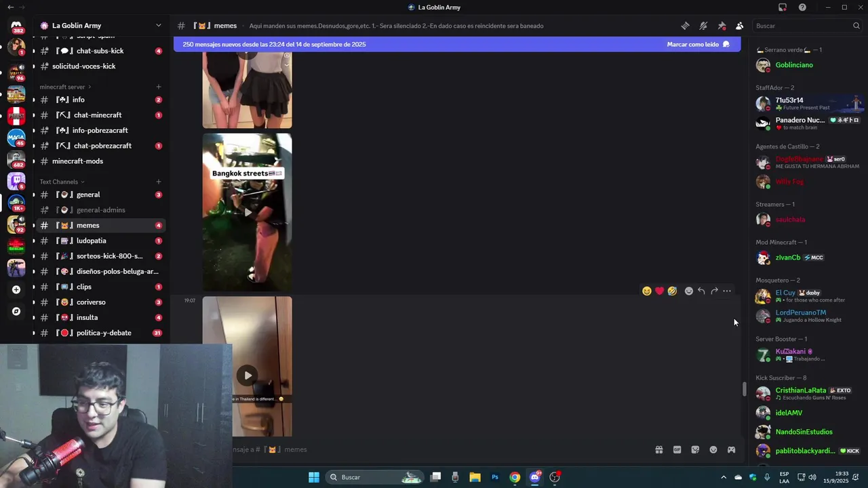The width and height of the screenshot is (868, 488).
Task: Open the general-admins channel
Action: coord(100,210)
